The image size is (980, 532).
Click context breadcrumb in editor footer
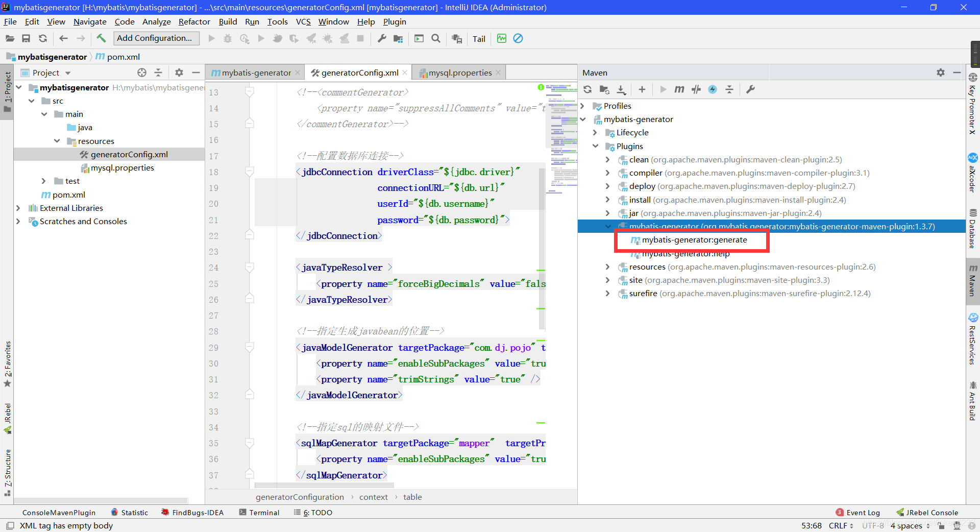373,497
